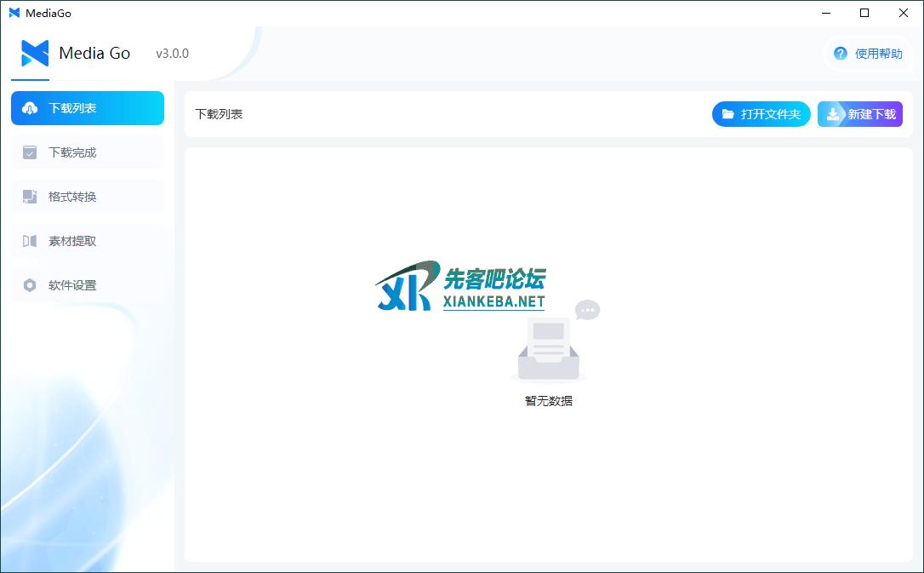Click the folder icon in 打开文件夹 button
Viewport: 924px width, 573px height.
click(x=728, y=114)
